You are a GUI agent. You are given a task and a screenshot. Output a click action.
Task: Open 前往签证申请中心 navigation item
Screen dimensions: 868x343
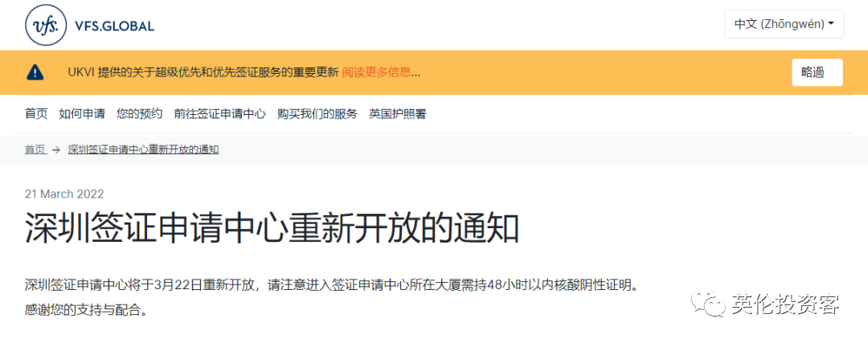pyautogui.click(x=219, y=114)
